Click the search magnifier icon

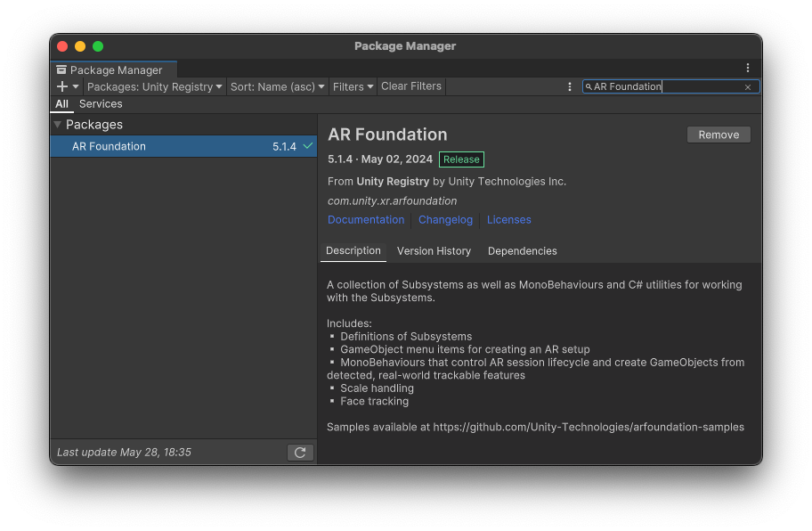pyautogui.click(x=589, y=87)
